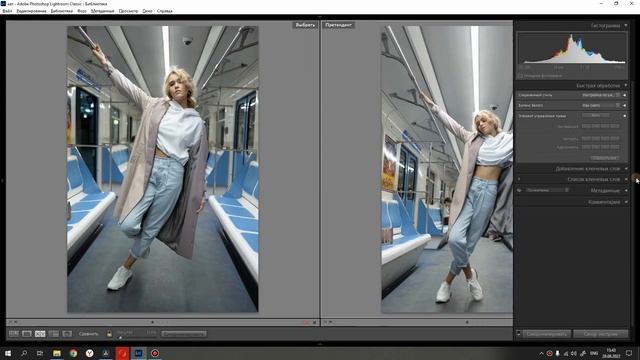This screenshot has height=360, width=640.
Task: Close the Select photo pane X icon
Action: tap(315, 322)
